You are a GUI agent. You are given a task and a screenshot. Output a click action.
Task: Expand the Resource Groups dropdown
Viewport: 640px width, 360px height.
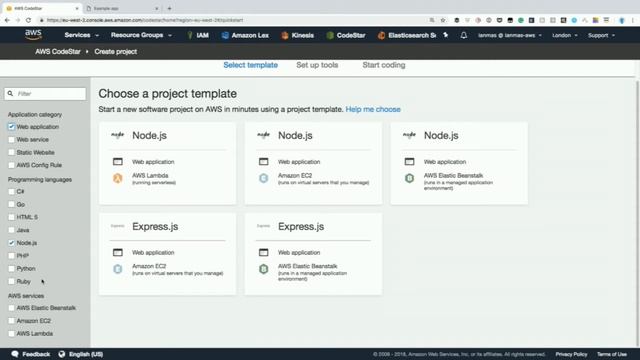coord(141,36)
